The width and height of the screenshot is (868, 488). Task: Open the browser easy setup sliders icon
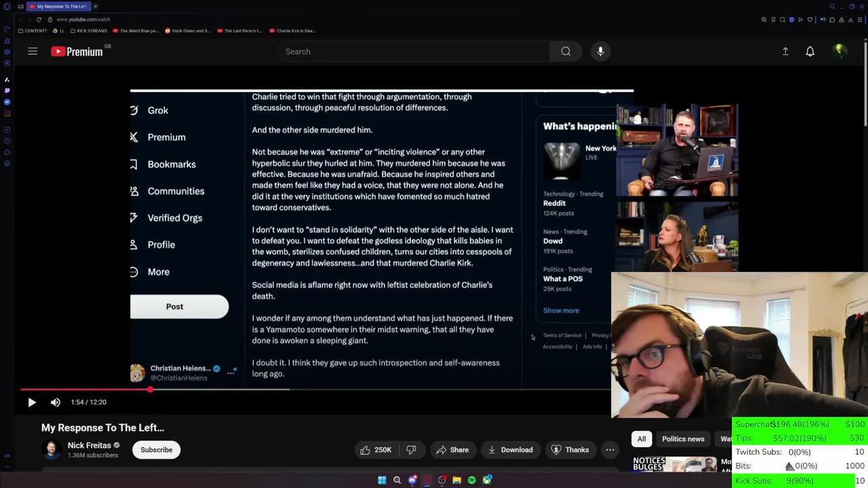(x=860, y=20)
